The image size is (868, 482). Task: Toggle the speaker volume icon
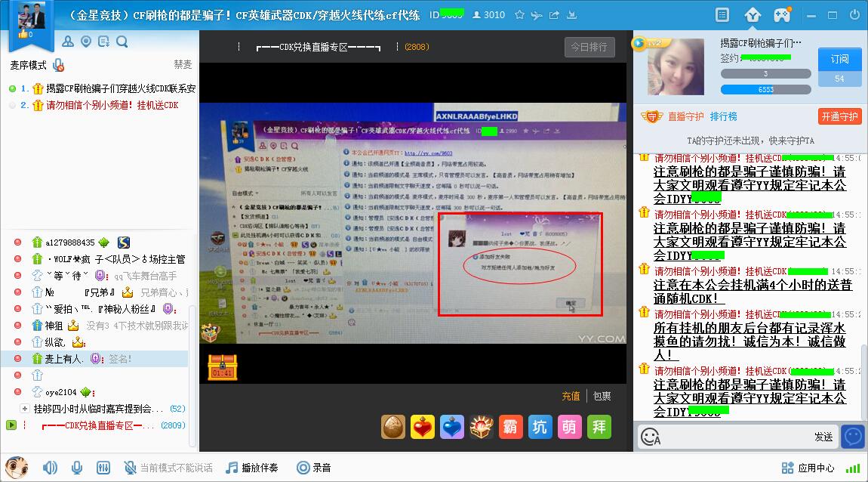tap(50, 468)
